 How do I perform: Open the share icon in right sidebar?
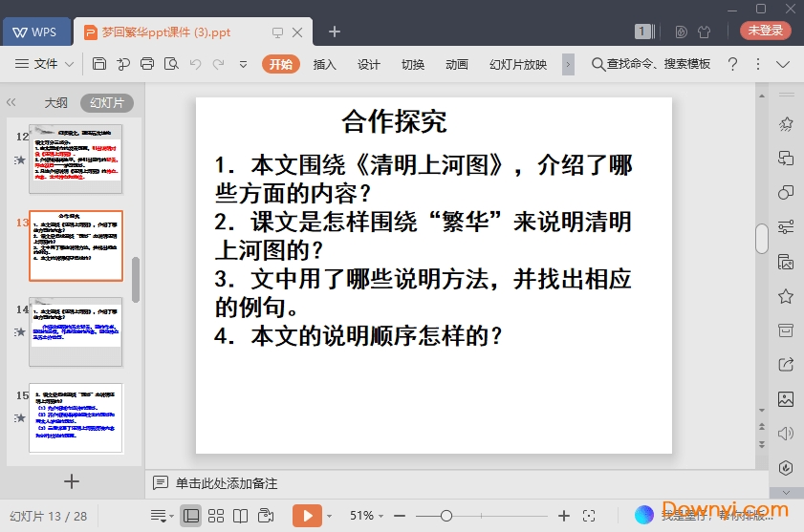(x=786, y=364)
